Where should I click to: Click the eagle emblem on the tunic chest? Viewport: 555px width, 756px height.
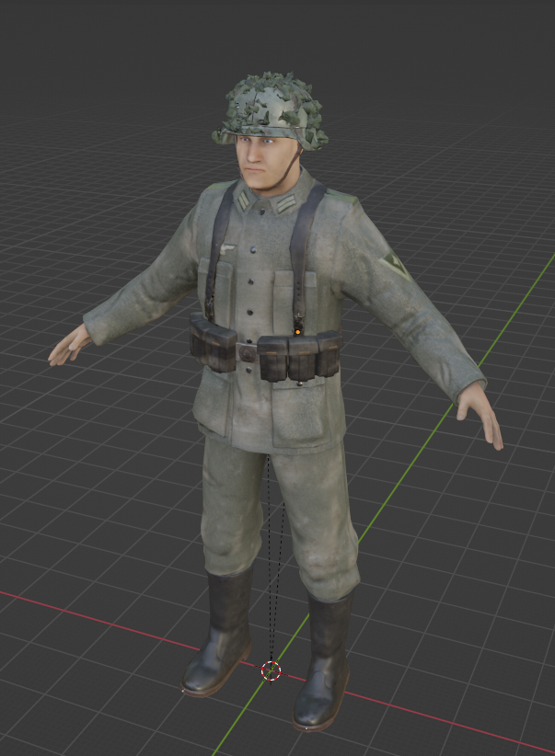coord(226,249)
